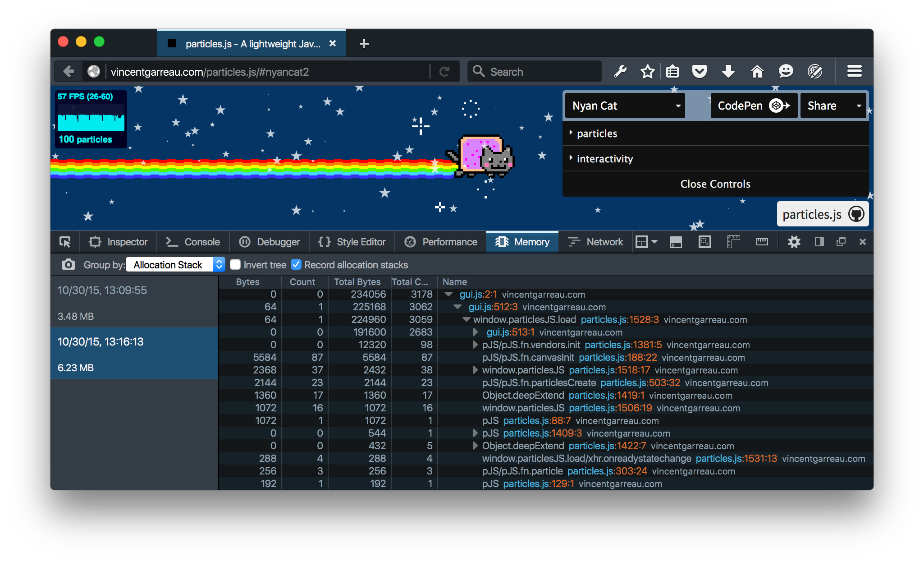Open the Group by Allocation Stack dropdown

[175, 264]
